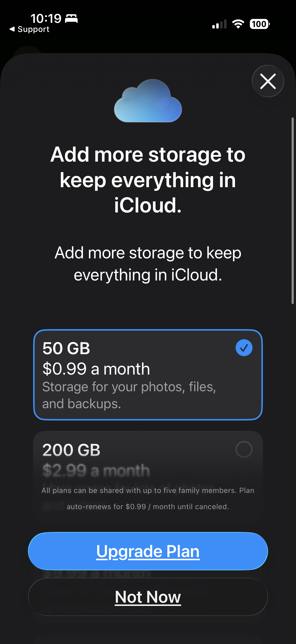The width and height of the screenshot is (296, 644).
Task: Return to Support using back arrow
Action: pos(12,29)
